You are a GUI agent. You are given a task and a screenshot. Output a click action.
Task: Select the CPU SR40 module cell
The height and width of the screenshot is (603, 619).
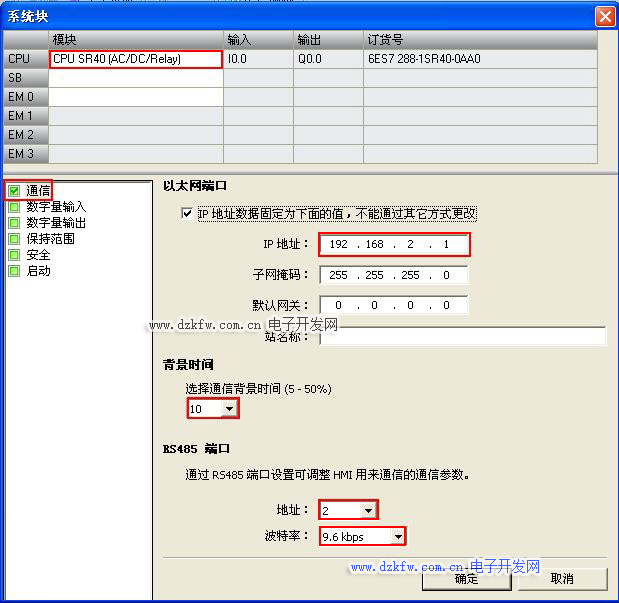[135, 59]
